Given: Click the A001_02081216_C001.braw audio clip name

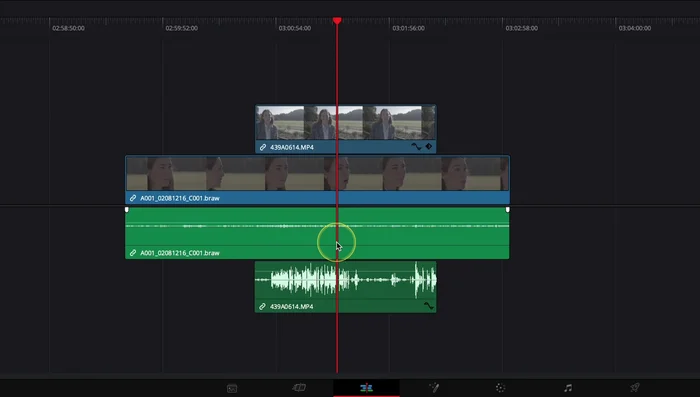Looking at the screenshot, I should click(x=180, y=253).
